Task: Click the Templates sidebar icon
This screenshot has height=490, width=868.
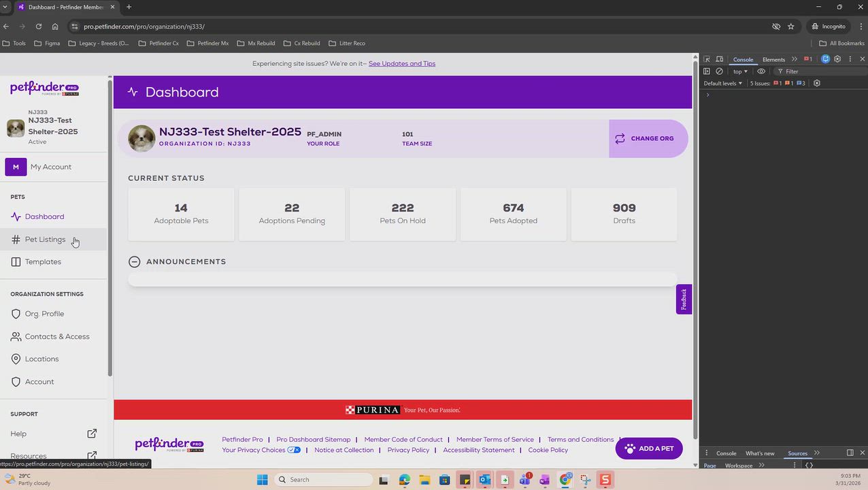Action: [x=16, y=262]
